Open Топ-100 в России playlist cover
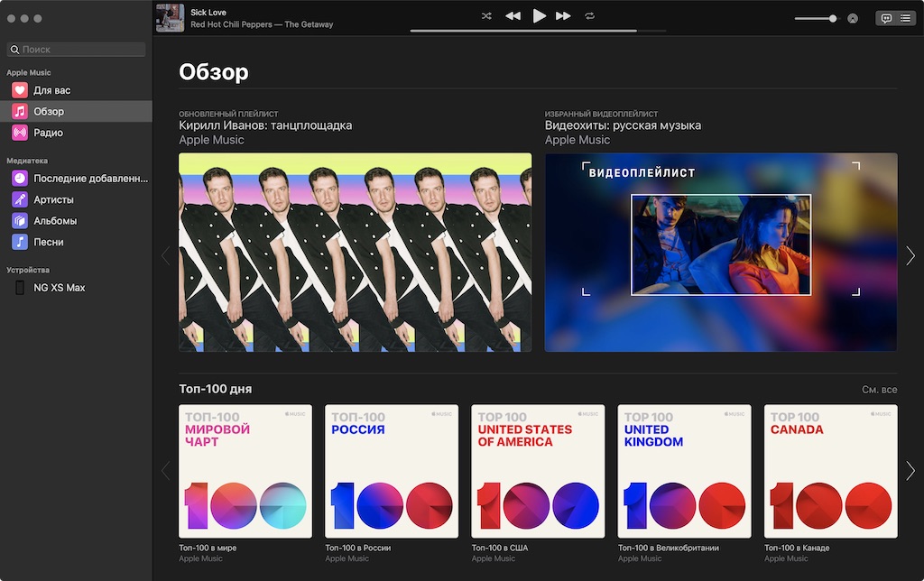 (392, 471)
